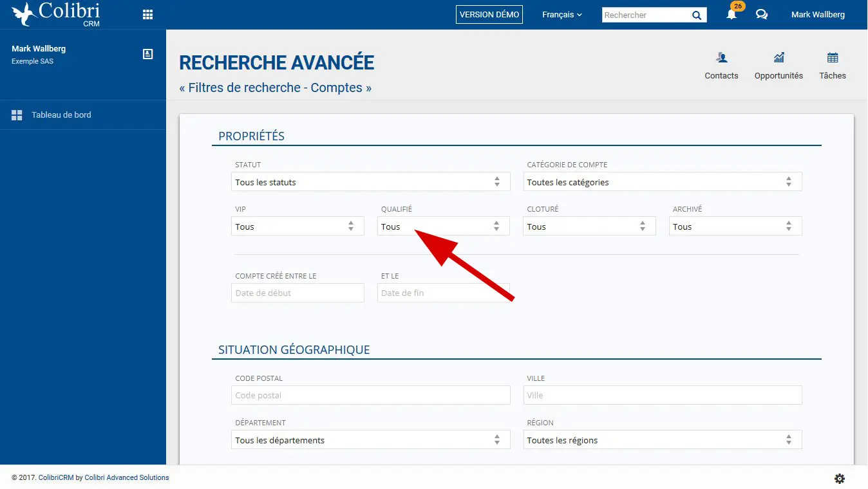
Task: Follow the ColibriCRM footer link
Action: coord(56,477)
